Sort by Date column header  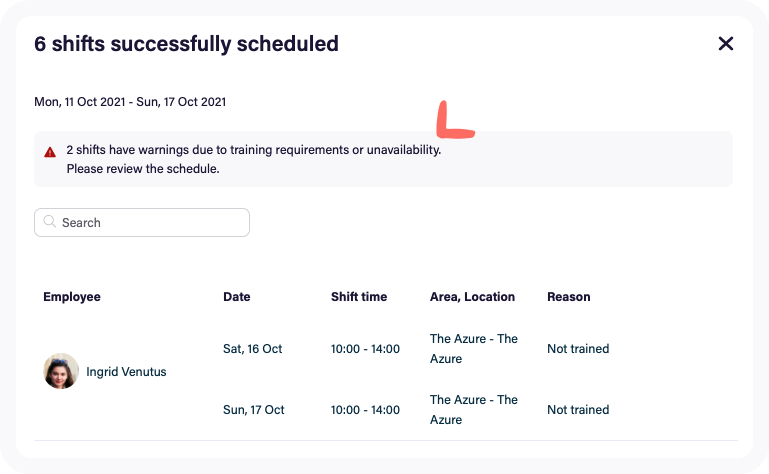click(x=236, y=297)
